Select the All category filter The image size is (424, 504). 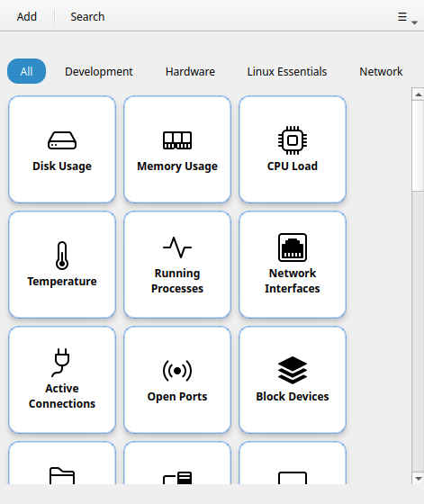point(26,71)
